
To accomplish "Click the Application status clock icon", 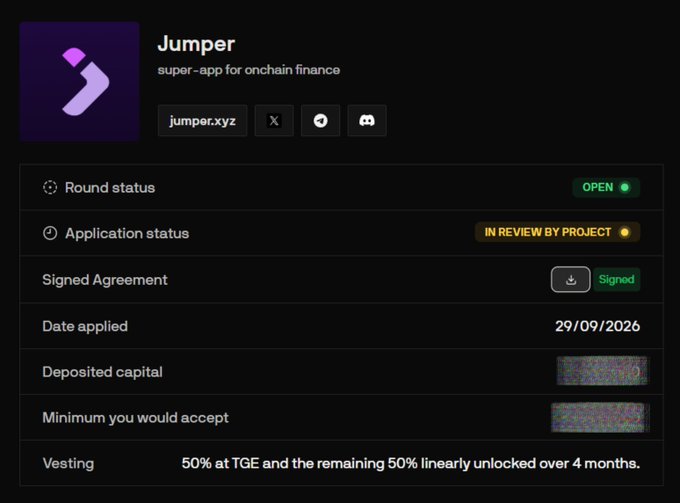I will [x=50, y=233].
